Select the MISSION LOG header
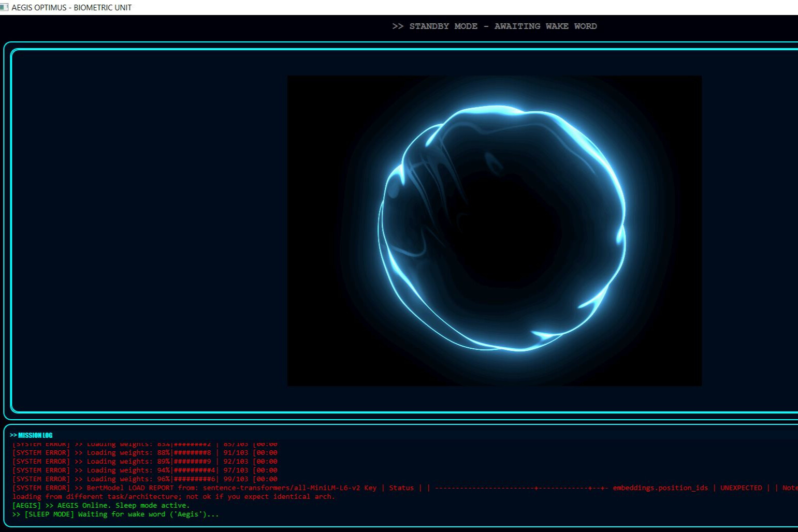Viewport: 798px width, 532px height. [31, 435]
